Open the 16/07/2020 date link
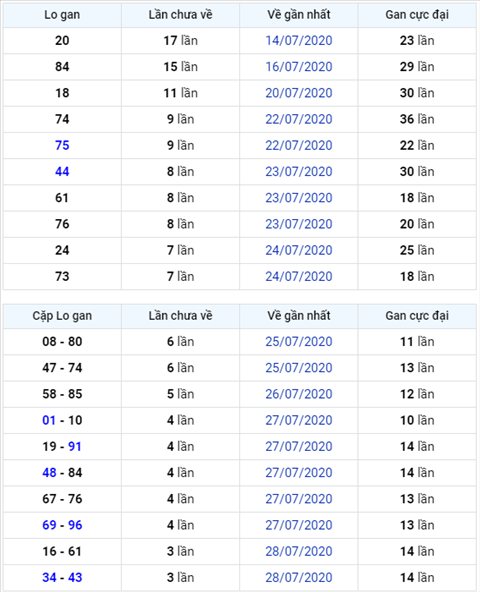Viewport: 480px width, 592px height. [298, 66]
